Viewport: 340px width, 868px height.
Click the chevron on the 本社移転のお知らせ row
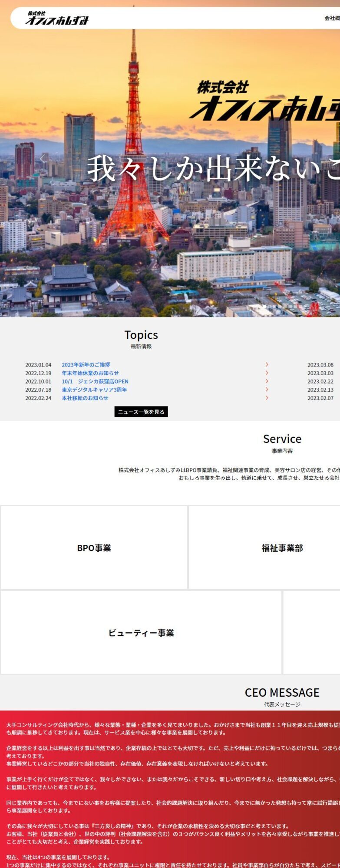(267, 397)
